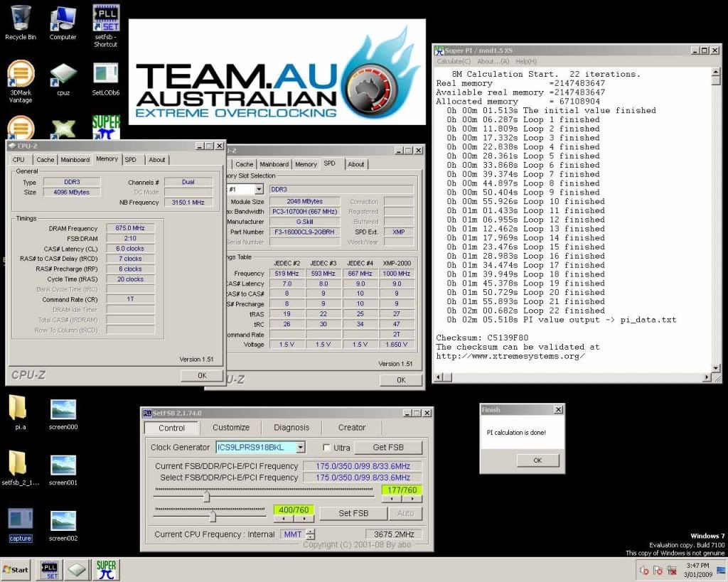
Task: Click right arrow under 177/760 value
Action: point(412,499)
